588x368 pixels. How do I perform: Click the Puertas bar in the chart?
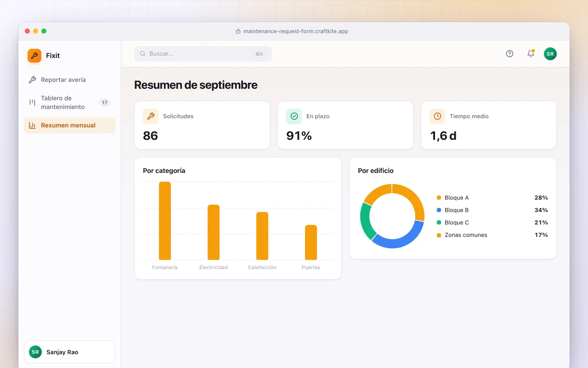311,242
